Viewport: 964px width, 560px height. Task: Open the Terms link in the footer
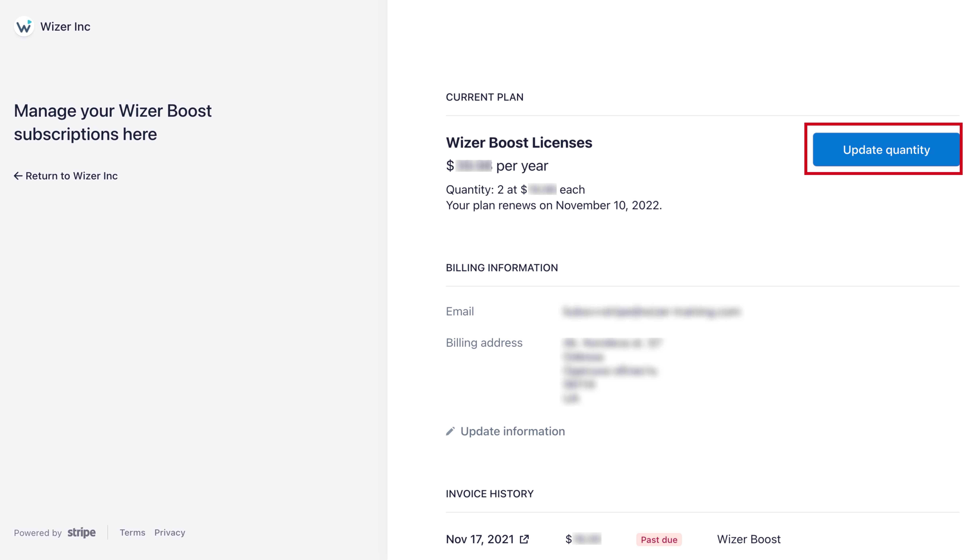pyautogui.click(x=132, y=532)
